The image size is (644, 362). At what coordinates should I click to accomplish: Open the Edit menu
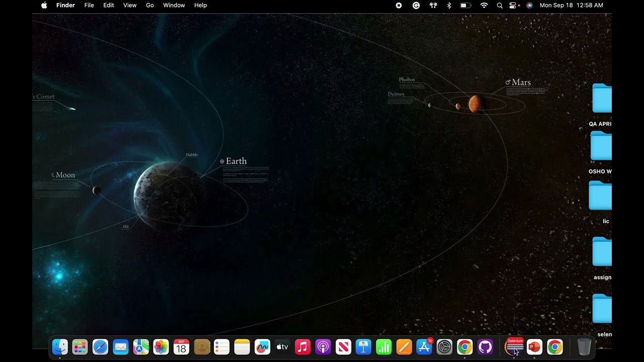point(109,5)
